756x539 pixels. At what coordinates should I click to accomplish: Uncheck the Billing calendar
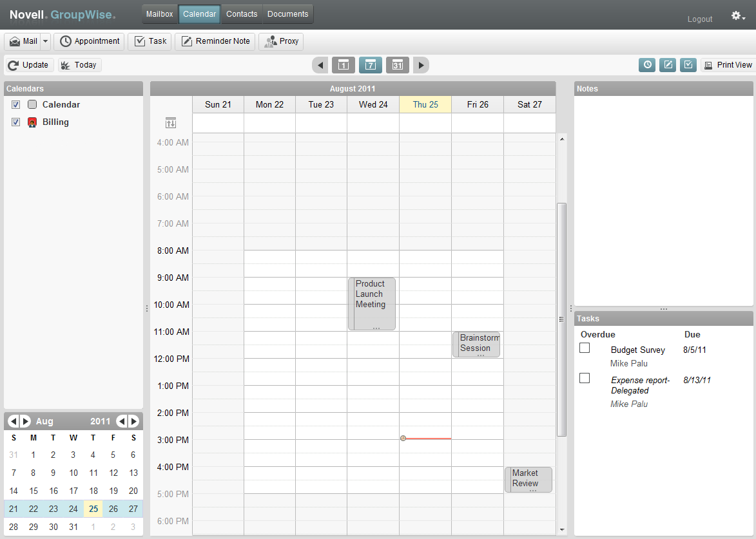coord(15,122)
